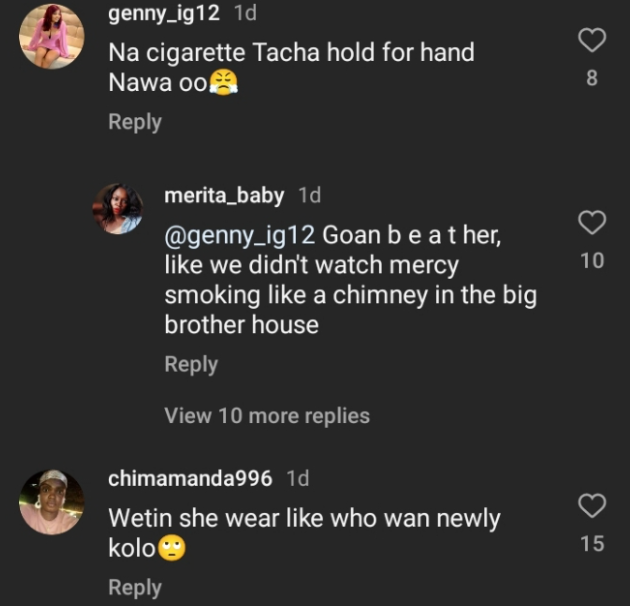Open the merita_baby username

[x=224, y=196]
